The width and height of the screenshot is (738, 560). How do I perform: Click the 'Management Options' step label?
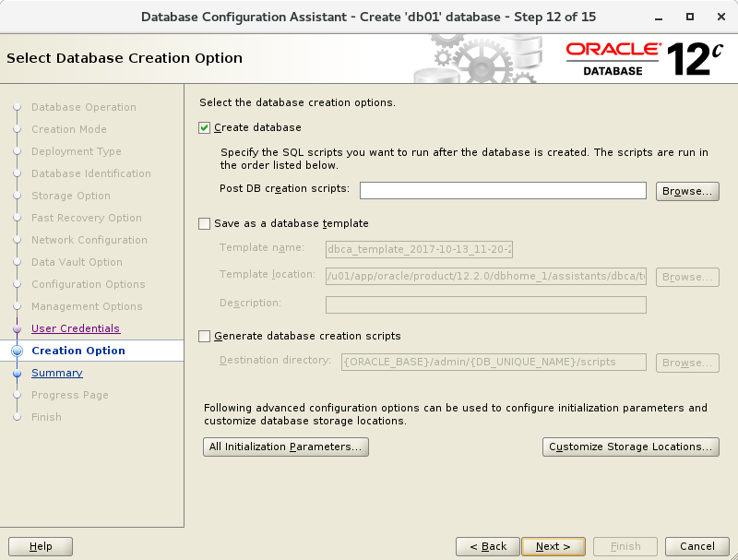[87, 306]
